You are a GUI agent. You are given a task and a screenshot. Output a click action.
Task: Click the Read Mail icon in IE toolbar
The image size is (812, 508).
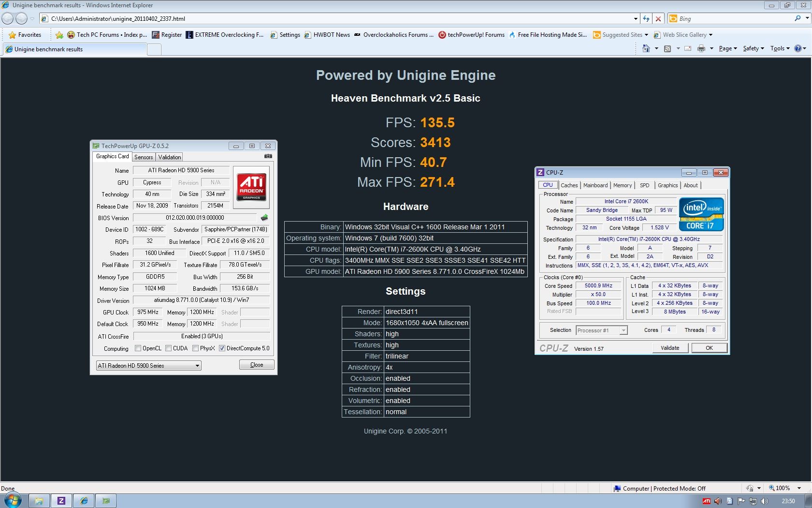point(688,48)
